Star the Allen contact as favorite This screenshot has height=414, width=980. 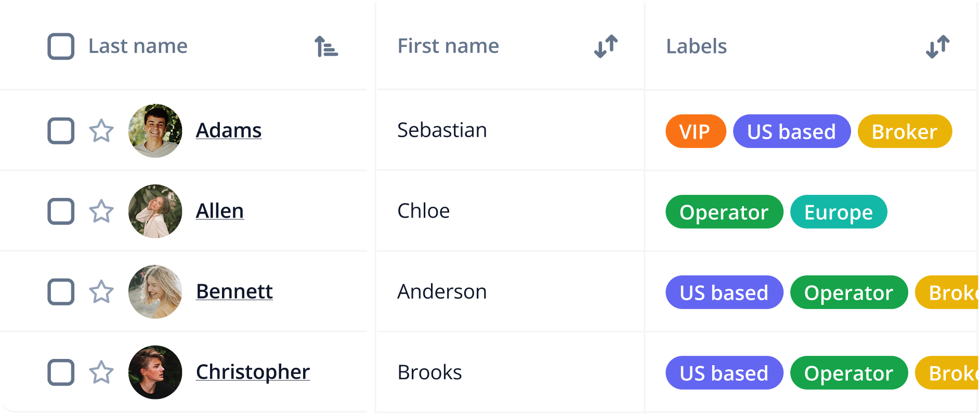point(101,211)
